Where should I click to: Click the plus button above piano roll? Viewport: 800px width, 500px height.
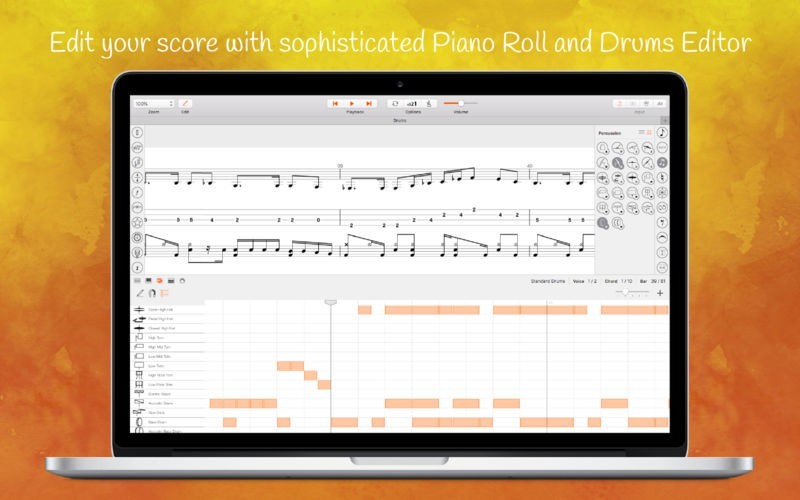click(660, 294)
